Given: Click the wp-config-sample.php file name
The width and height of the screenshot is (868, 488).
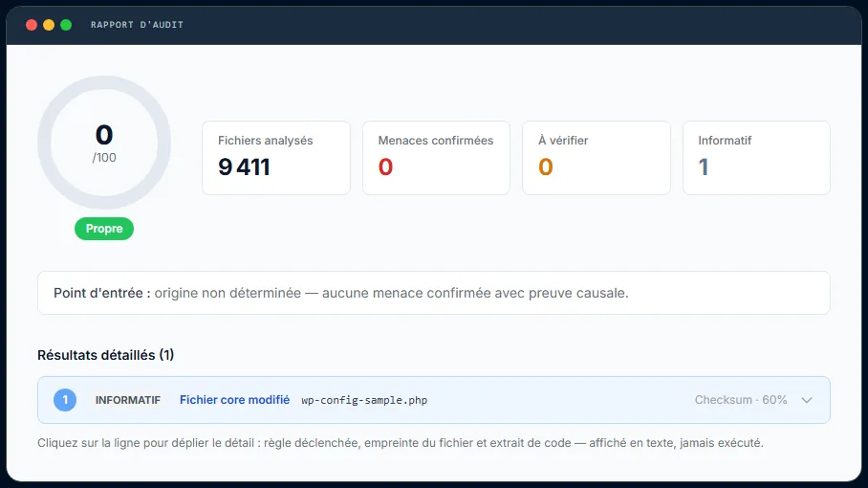Looking at the screenshot, I should point(364,401).
